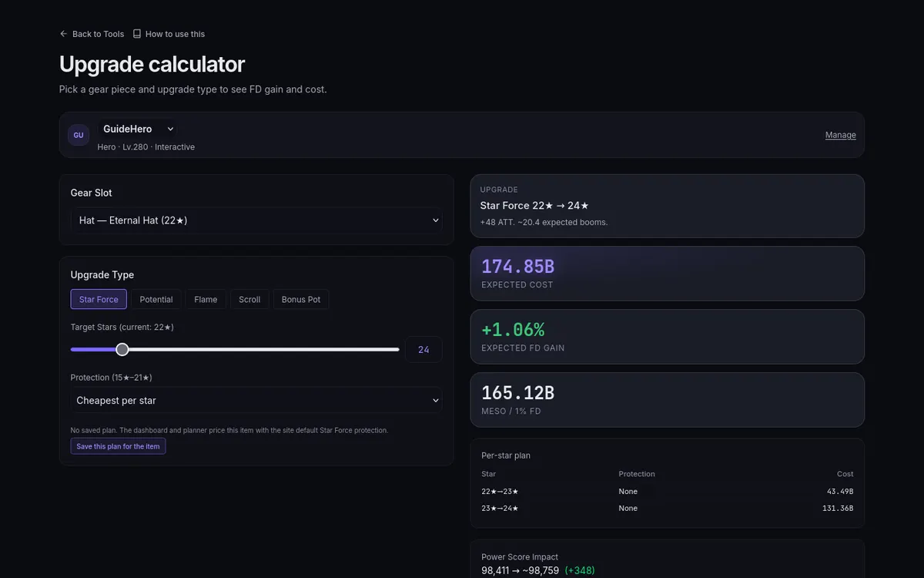The width and height of the screenshot is (924, 578).
Task: Click the +348 power score change
Action: 580,570
